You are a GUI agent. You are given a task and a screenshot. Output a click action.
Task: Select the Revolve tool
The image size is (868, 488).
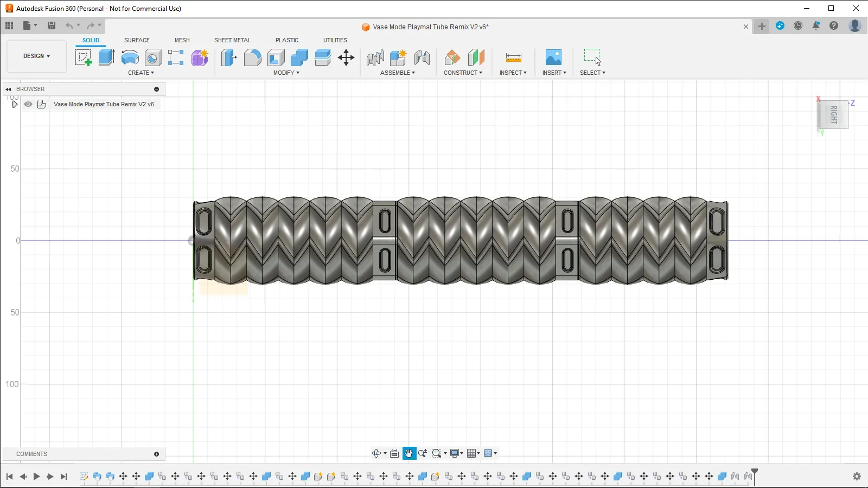click(130, 57)
